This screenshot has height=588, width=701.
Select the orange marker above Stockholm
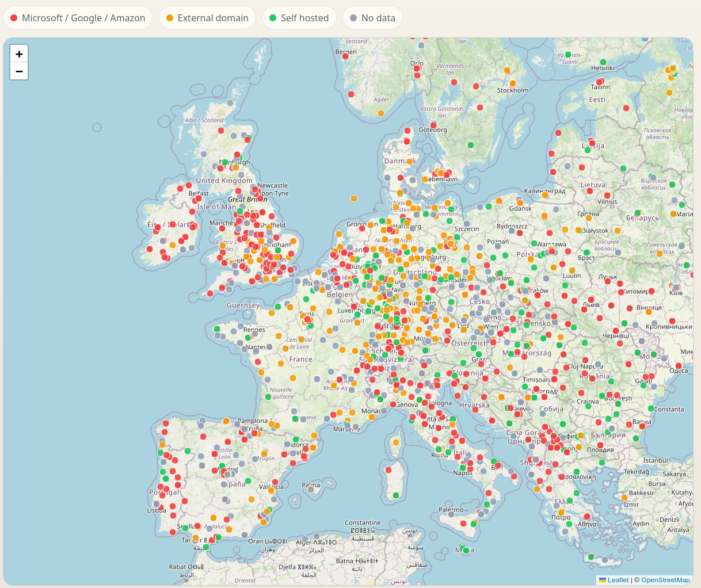tap(507, 71)
